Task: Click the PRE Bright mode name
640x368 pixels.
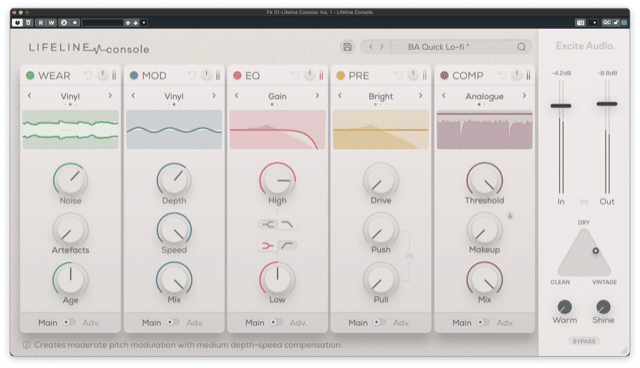Action: 381,96
